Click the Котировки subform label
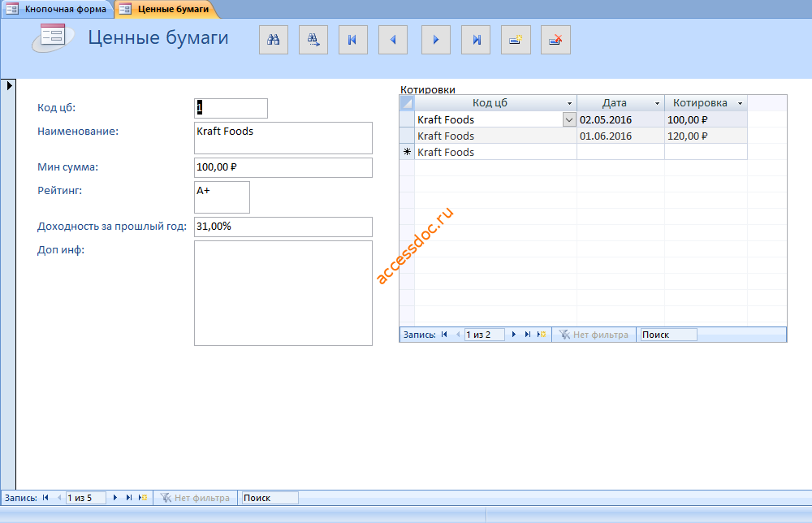The image size is (812, 523). tap(428, 89)
